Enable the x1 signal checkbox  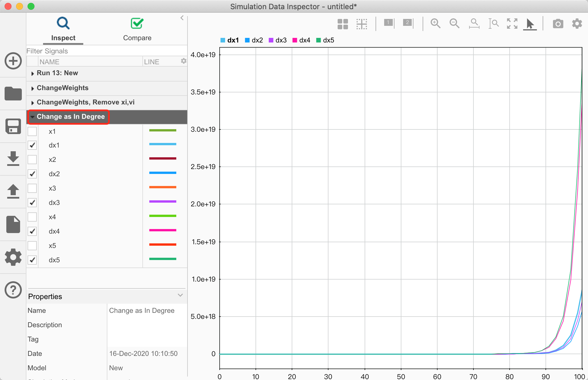pos(32,131)
